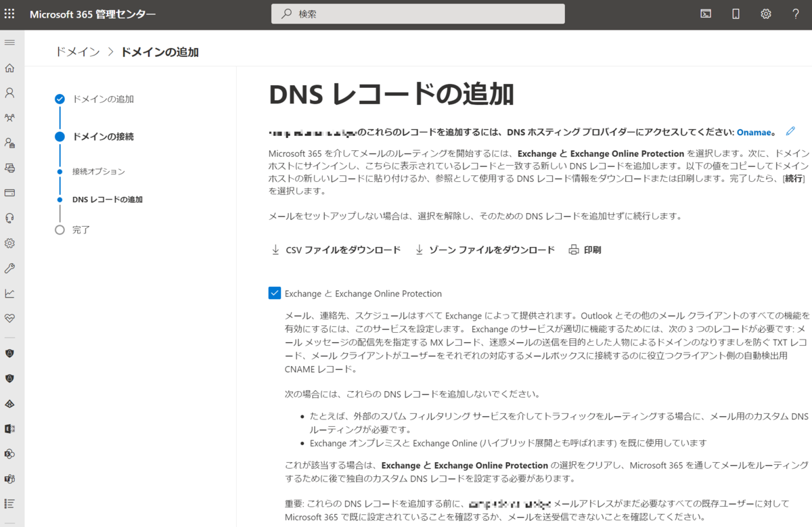Screen dimensions: 812x527
Task: Open Resources from the printer-like sidebar icon
Action: coord(9,168)
